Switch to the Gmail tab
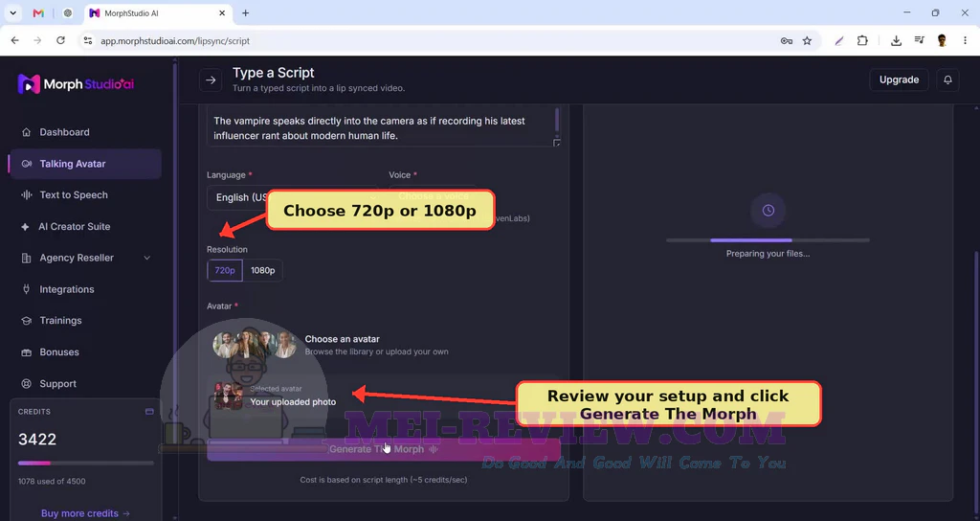Viewport: 980px width, 521px height. coord(38,13)
